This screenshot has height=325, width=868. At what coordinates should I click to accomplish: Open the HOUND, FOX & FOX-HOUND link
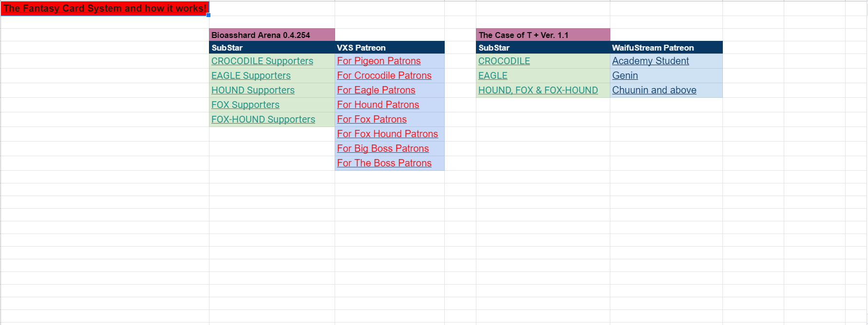click(x=538, y=90)
